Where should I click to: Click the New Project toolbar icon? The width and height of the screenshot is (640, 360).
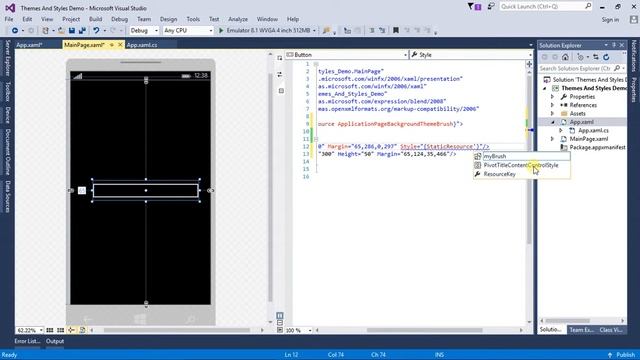[45, 31]
